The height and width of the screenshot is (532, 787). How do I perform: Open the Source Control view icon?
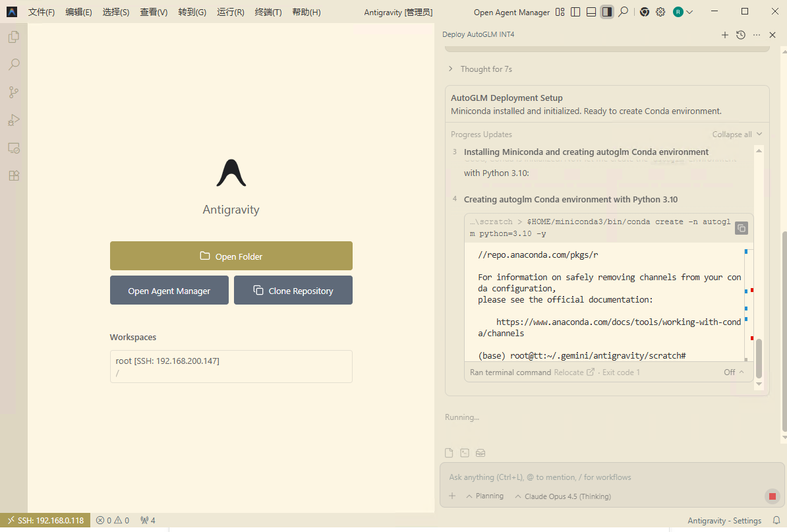[13, 92]
